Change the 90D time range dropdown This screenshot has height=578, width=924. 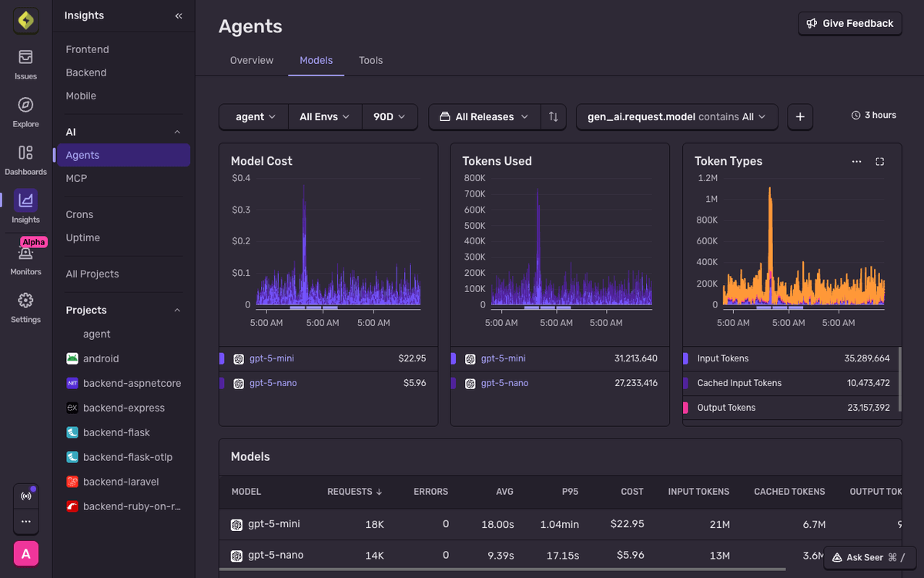pos(390,116)
